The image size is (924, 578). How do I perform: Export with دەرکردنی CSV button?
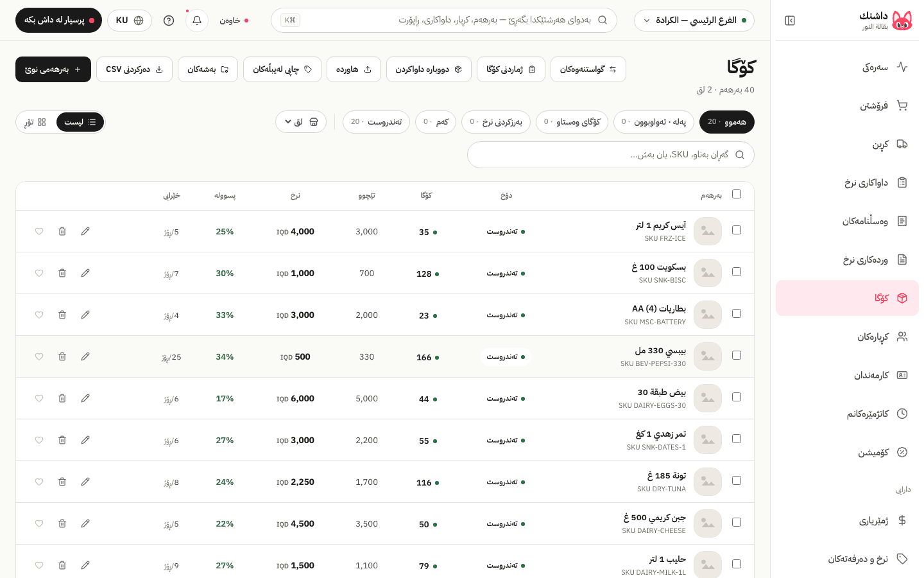click(x=134, y=69)
